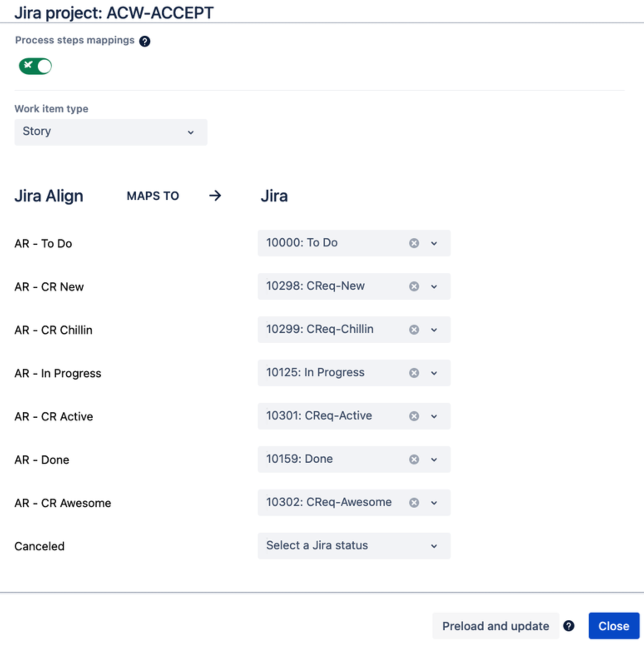The image size is (644, 646).
Task: Click the Jira Align column heading
Action: [49, 196]
